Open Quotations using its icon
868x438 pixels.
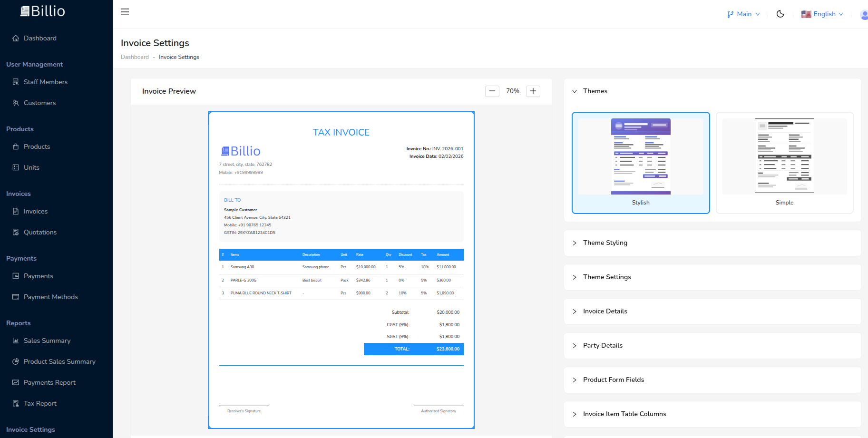point(16,232)
